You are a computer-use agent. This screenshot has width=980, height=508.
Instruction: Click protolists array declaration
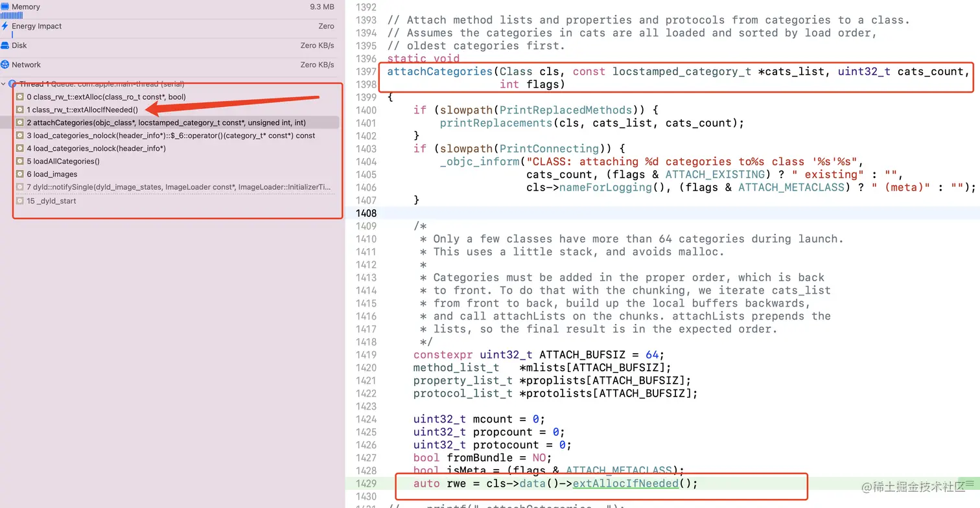tap(555, 393)
